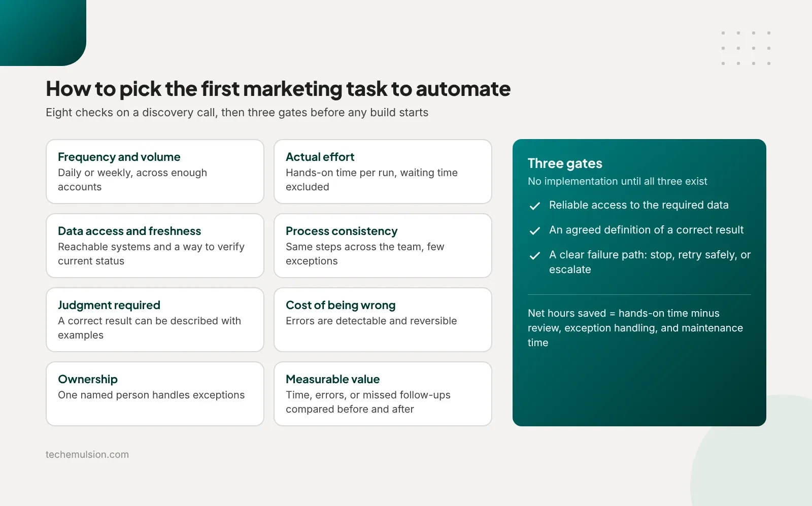Click 'Reliable access to the required data' text

(639, 205)
